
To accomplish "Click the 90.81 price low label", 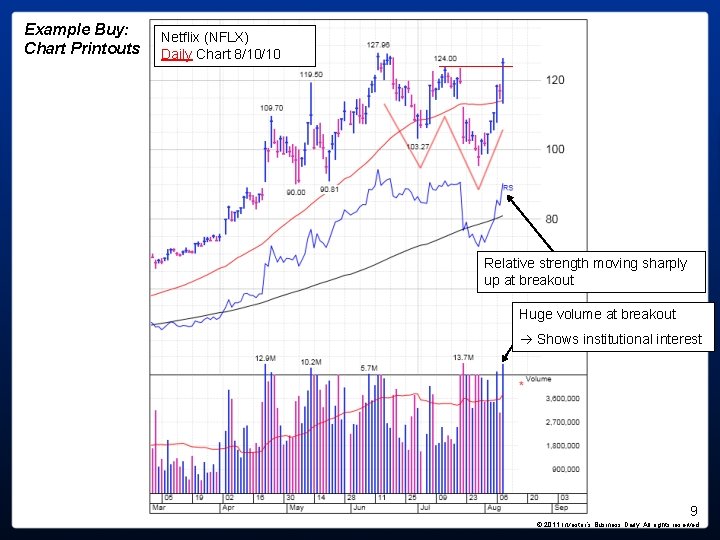I will pyautogui.click(x=329, y=189).
